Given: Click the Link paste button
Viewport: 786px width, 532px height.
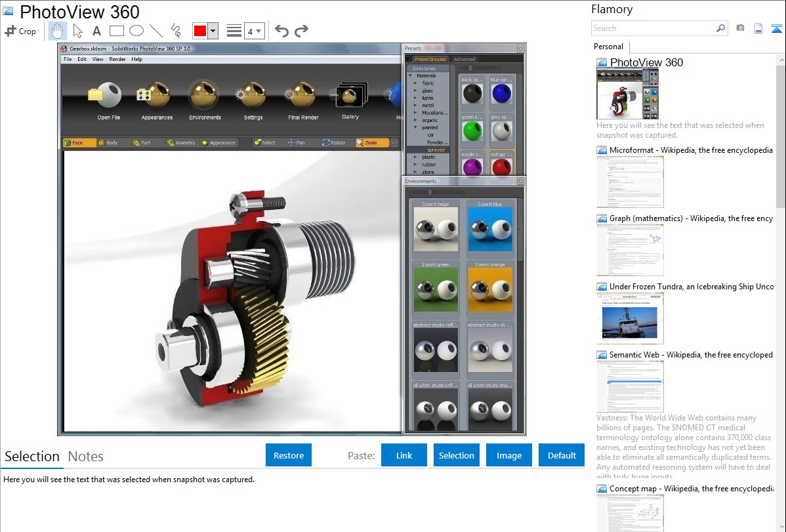Looking at the screenshot, I should 404,455.
